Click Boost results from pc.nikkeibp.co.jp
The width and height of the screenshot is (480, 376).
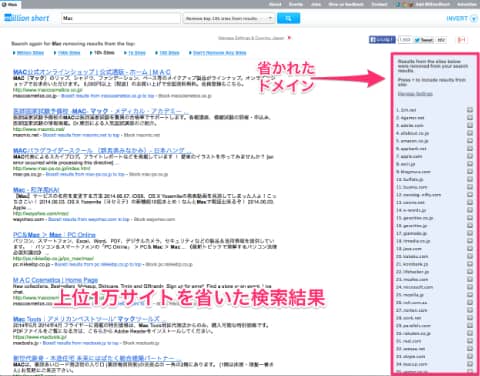pos(98,264)
